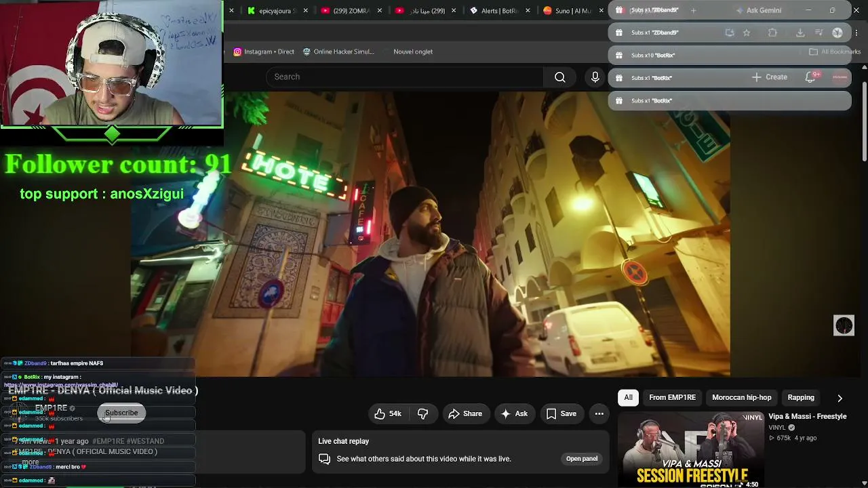Viewport: 868px width, 488px height.
Task: Click the YouTube search magnifier button
Action: [560, 77]
